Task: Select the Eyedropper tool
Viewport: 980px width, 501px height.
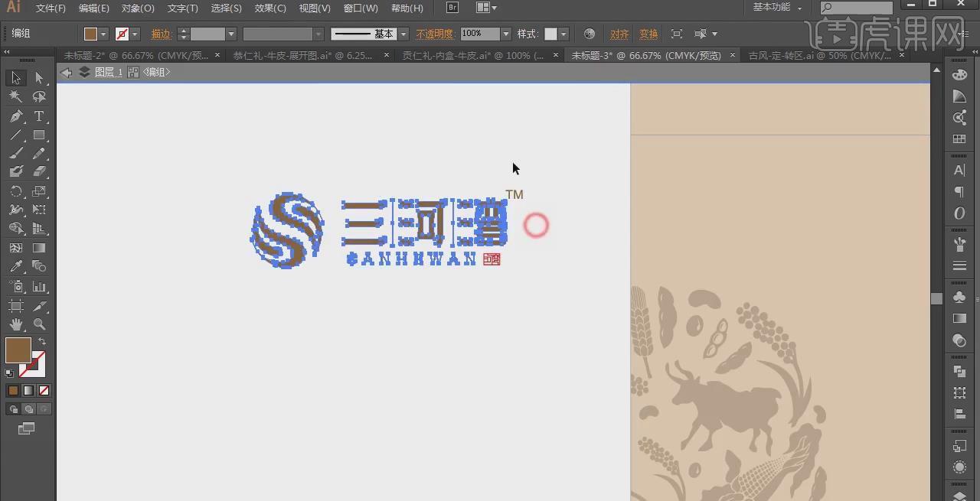Action: (16, 267)
